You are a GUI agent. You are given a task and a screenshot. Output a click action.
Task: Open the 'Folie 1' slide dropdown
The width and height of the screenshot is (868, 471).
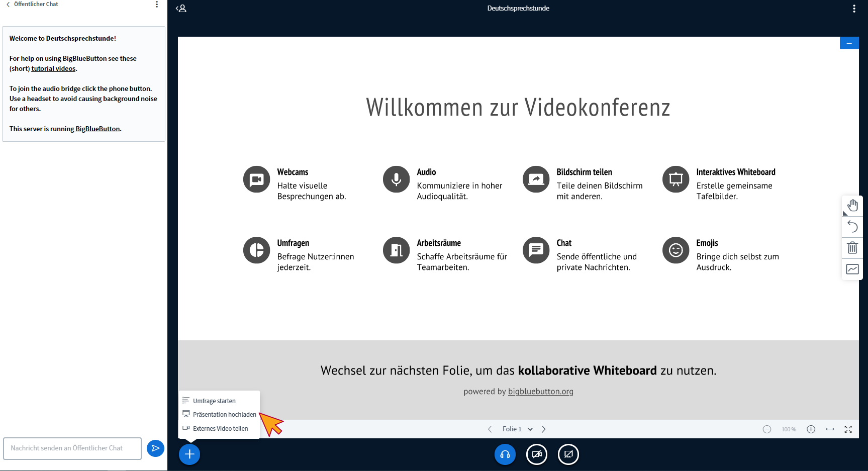coord(517,429)
